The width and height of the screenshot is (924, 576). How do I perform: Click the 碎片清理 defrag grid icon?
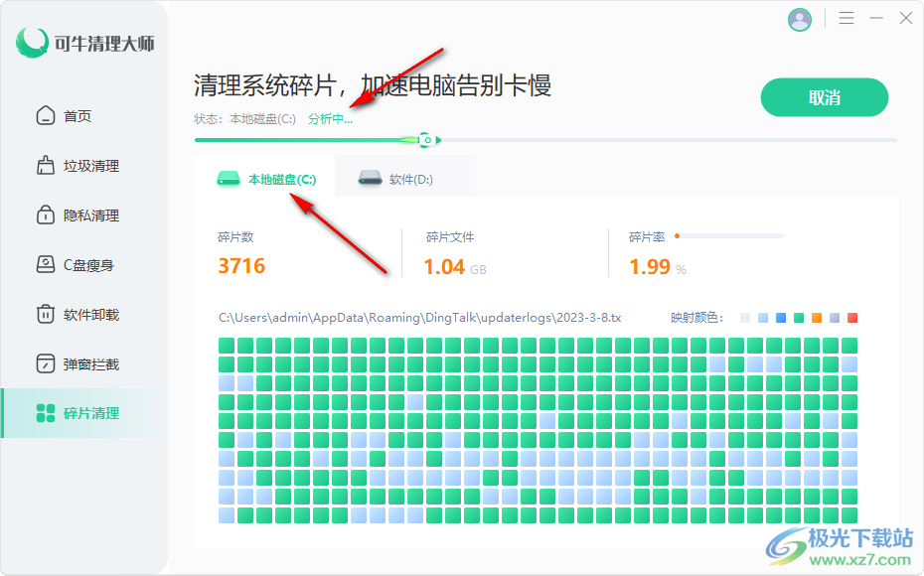(x=46, y=413)
